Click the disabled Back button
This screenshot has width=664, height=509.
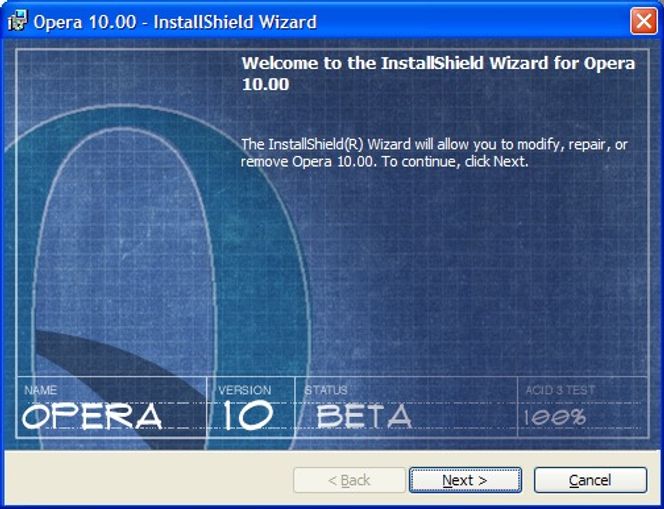pos(349,480)
